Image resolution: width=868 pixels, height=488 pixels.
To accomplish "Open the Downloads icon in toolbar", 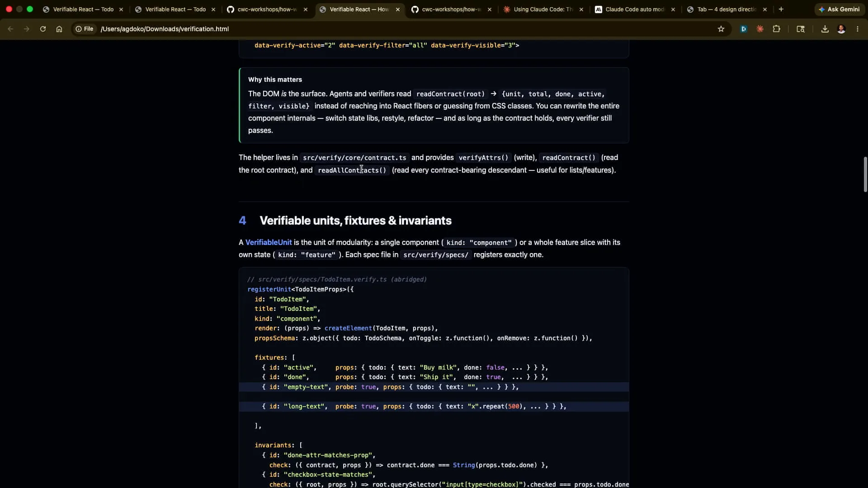I will point(825,29).
